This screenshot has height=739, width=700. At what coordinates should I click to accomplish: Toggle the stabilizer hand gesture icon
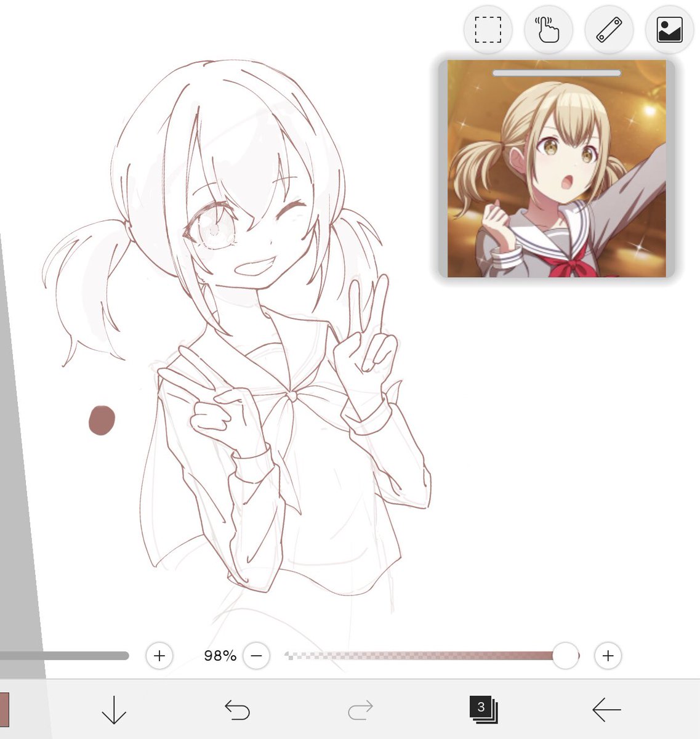[x=548, y=30]
